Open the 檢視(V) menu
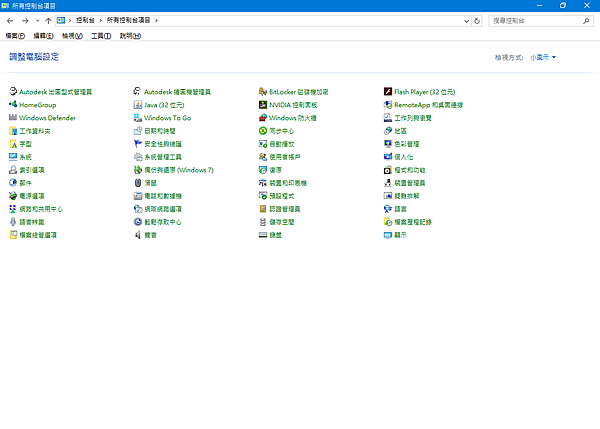 coord(72,36)
